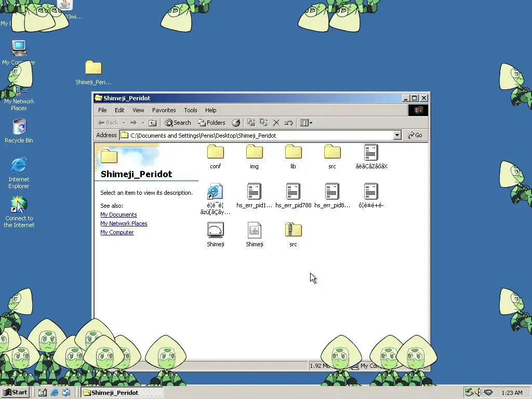Follow the My Network Places link
Viewport: 532px width, 399px height.
pyautogui.click(x=124, y=223)
